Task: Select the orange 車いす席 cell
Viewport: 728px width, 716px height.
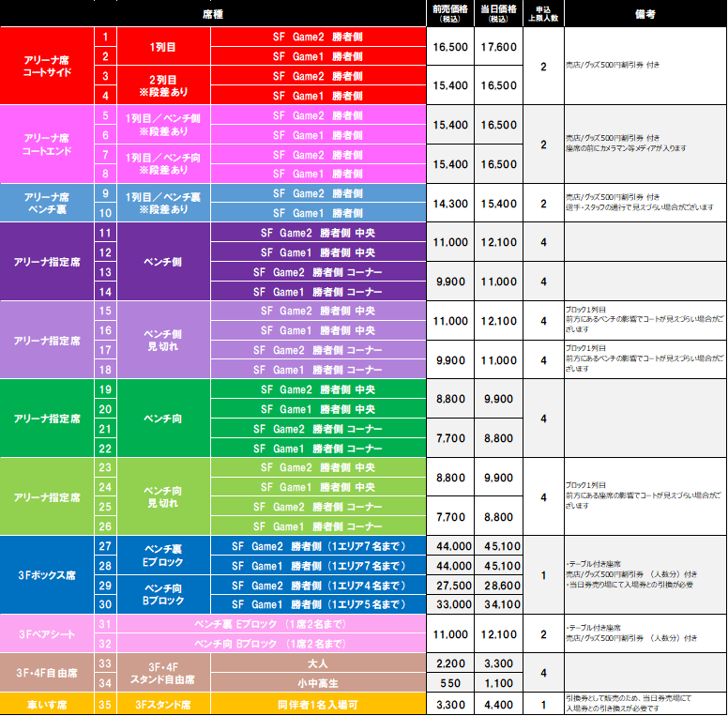Action: tap(47, 703)
